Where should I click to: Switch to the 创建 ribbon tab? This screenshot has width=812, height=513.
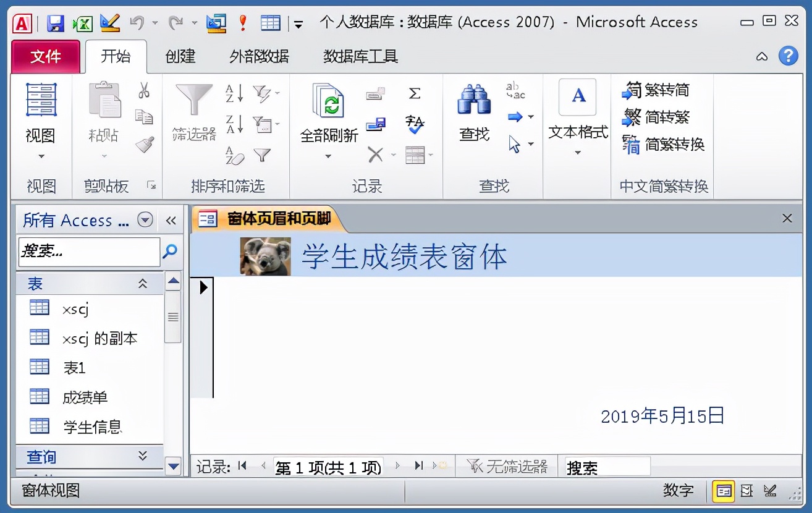(x=179, y=56)
